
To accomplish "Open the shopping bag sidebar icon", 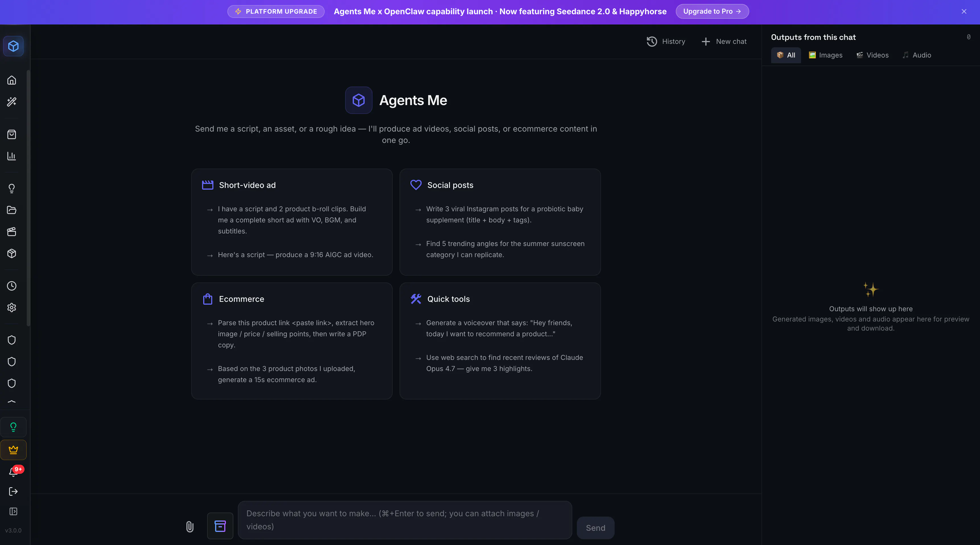I will (x=12, y=134).
